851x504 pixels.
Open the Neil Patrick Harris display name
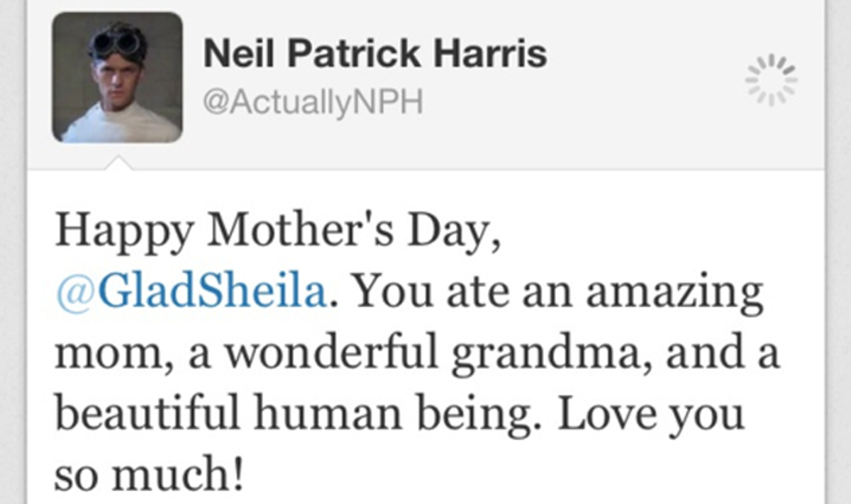pos(375,55)
